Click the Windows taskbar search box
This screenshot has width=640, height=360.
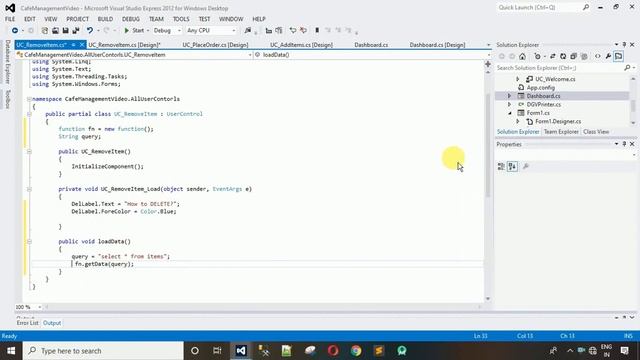coord(103,351)
